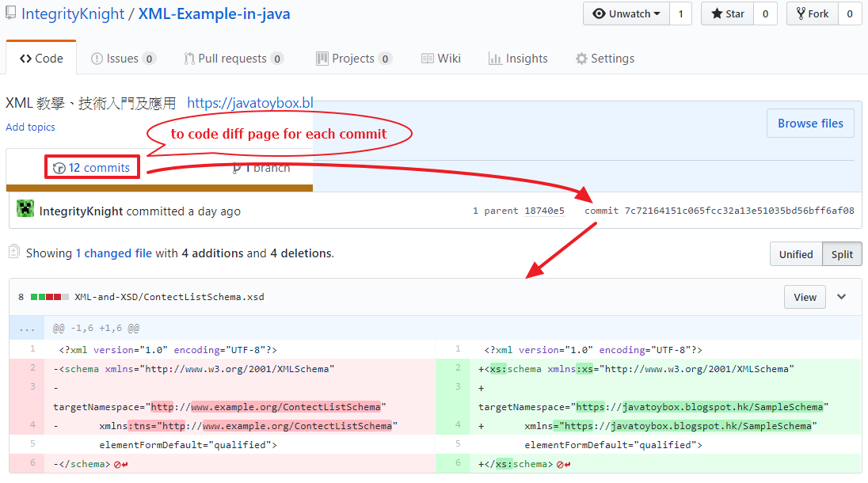Viewport: 868px width, 483px height.
Task: Switch diff view to Split
Action: (842, 254)
